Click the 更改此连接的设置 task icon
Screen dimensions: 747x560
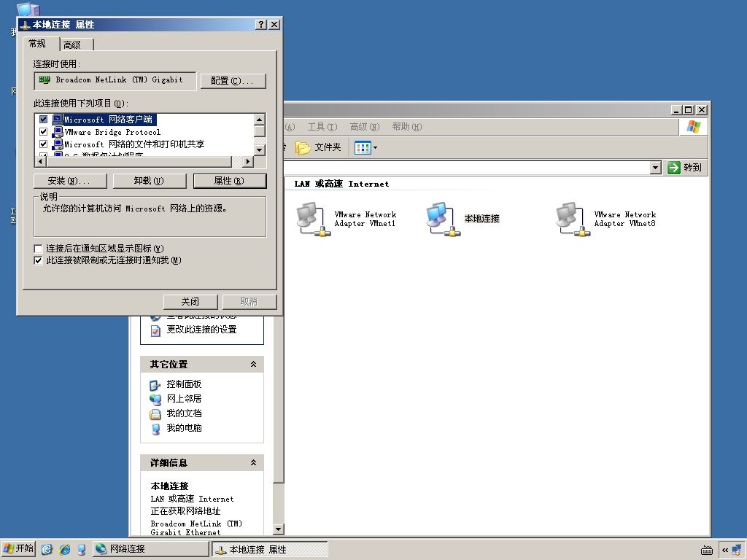coord(155,330)
